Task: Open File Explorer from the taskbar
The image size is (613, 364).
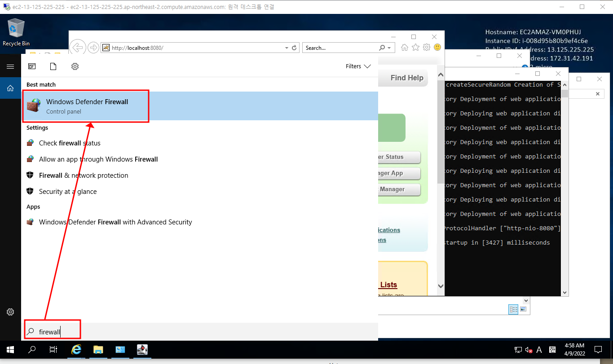Action: [x=98, y=350]
